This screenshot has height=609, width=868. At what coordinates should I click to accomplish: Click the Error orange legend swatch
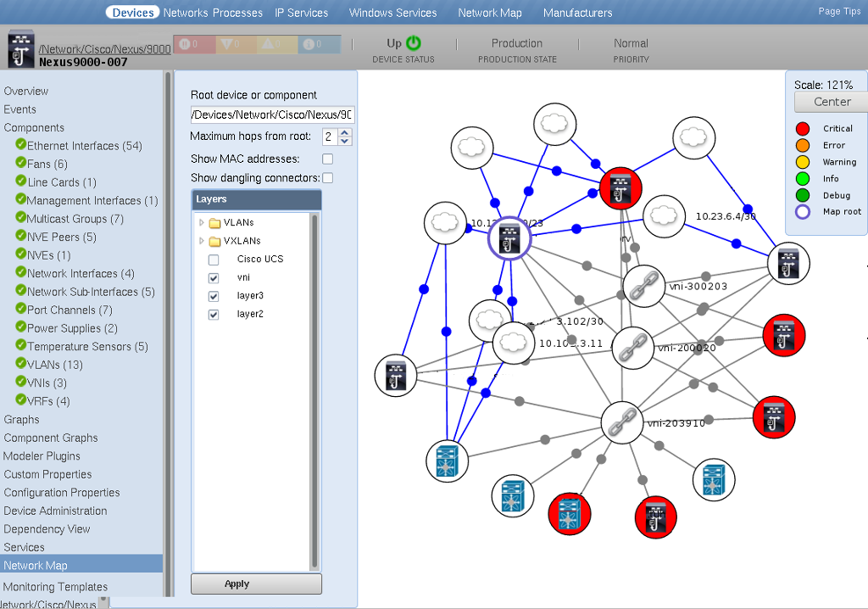click(x=803, y=145)
